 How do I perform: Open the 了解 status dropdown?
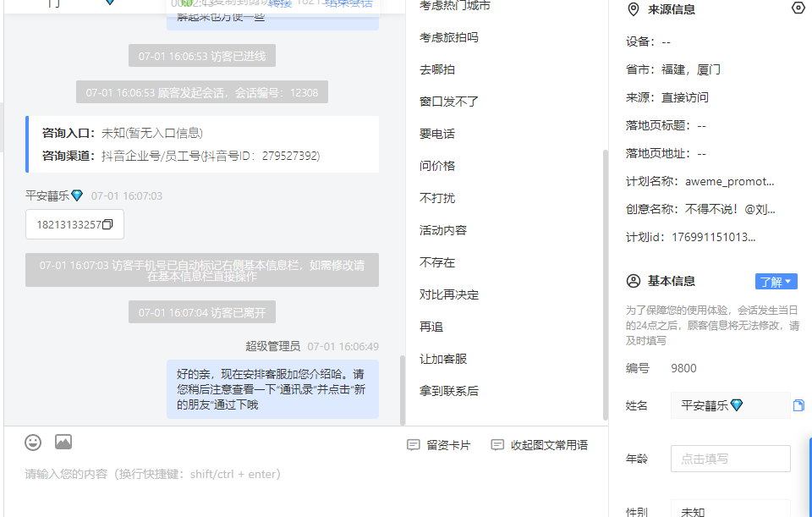tap(776, 281)
